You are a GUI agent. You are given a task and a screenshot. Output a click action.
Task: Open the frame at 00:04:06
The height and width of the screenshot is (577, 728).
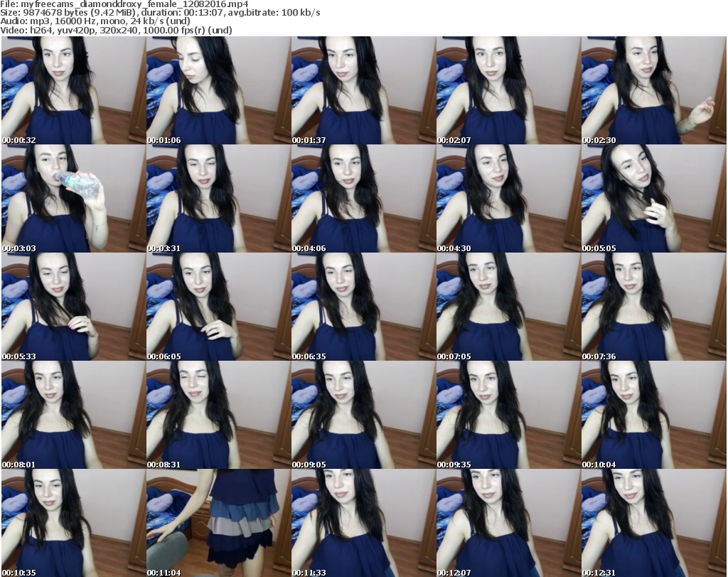pyautogui.click(x=363, y=198)
